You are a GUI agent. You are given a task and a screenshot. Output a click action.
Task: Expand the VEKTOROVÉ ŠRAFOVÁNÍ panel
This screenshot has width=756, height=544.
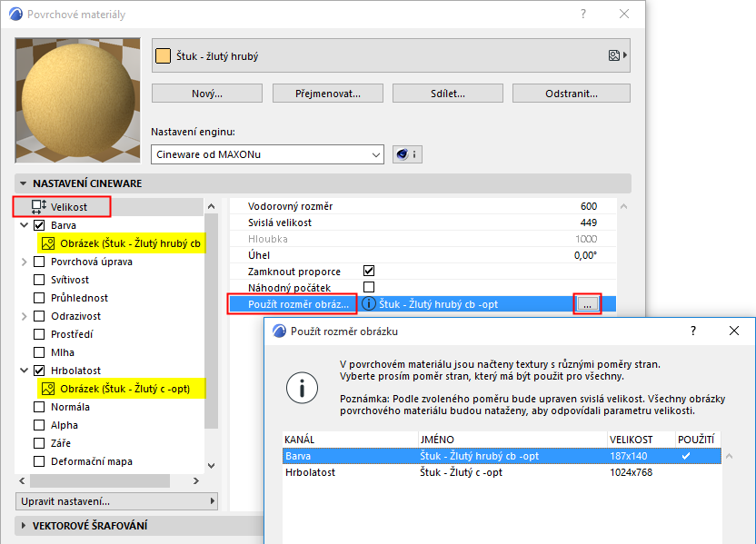point(23,526)
